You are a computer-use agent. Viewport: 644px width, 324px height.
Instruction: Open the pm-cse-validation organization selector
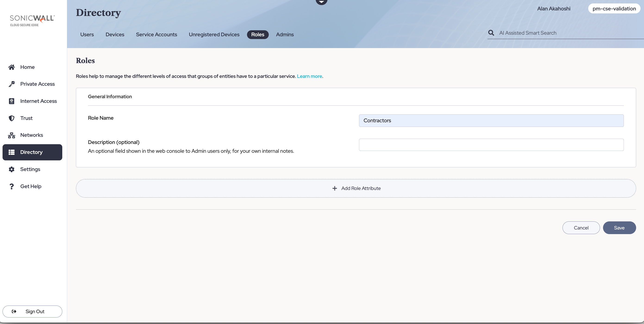(x=614, y=9)
